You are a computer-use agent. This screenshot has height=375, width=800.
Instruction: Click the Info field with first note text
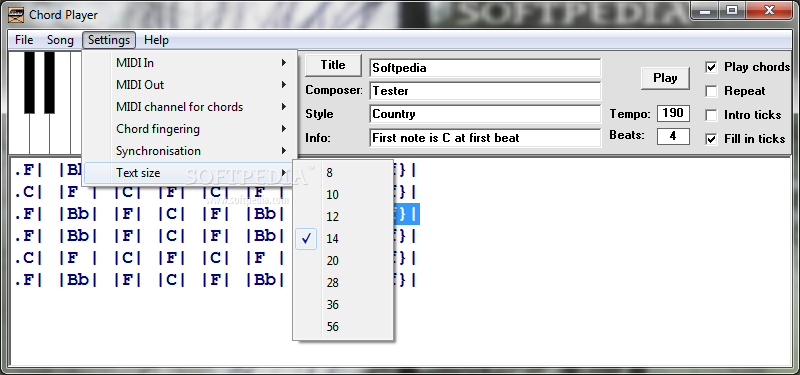pos(485,137)
